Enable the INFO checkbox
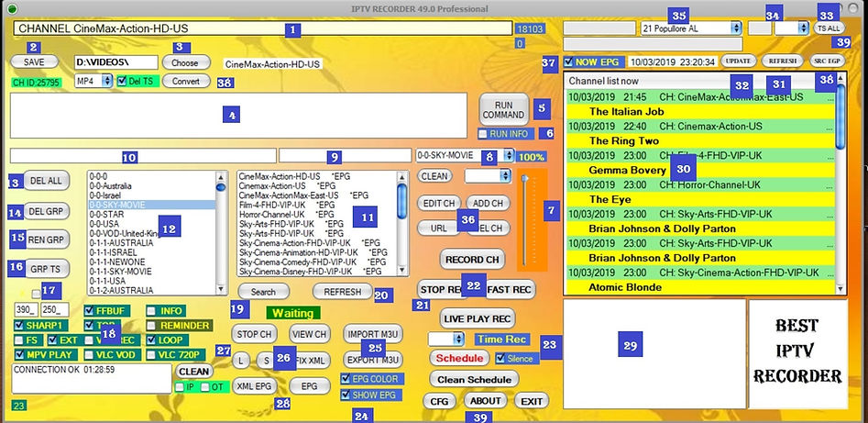868x423 pixels. pyautogui.click(x=151, y=311)
